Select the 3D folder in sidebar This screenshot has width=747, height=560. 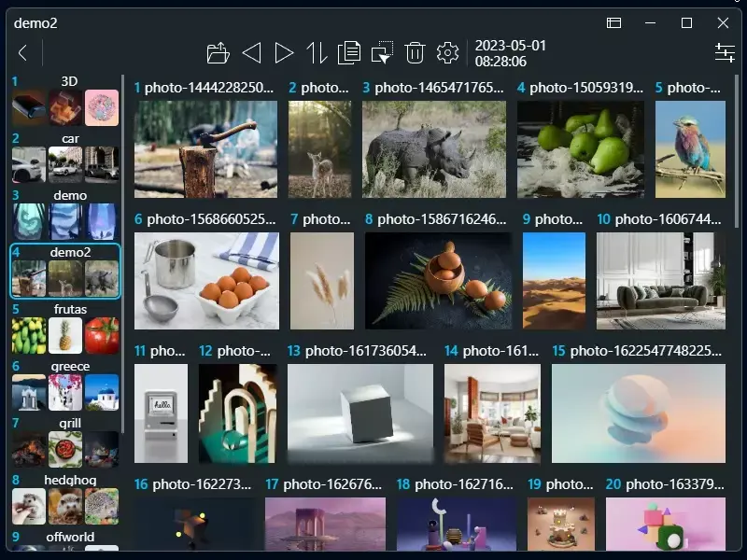pos(65,101)
